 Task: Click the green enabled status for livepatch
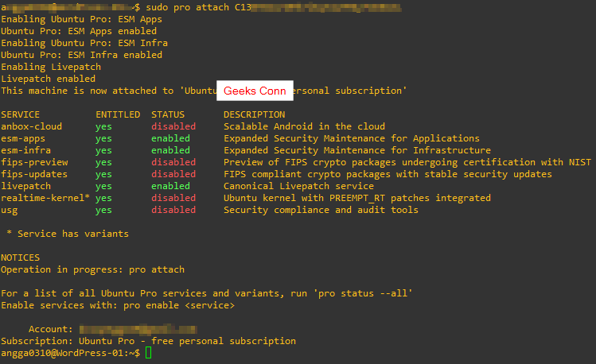click(171, 186)
